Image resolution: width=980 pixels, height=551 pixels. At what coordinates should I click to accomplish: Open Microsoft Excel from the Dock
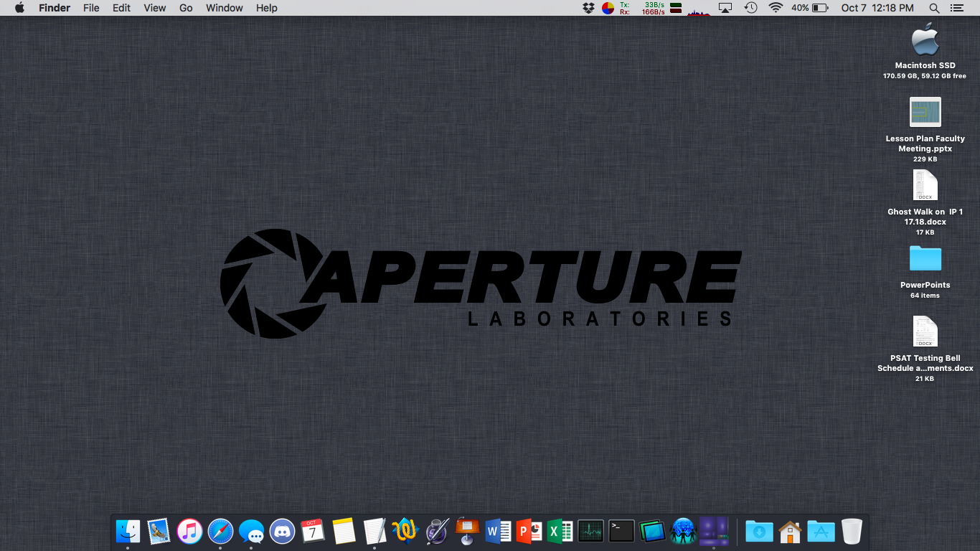(560, 531)
